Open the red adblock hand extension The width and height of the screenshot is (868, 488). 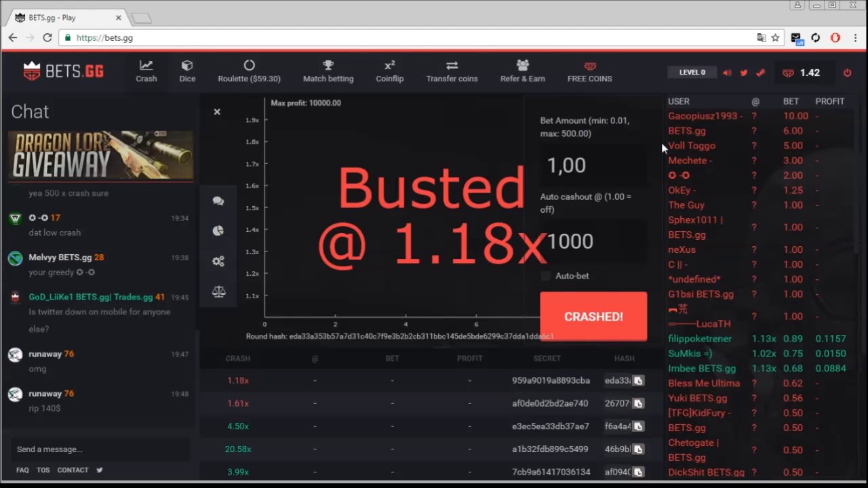[835, 38]
